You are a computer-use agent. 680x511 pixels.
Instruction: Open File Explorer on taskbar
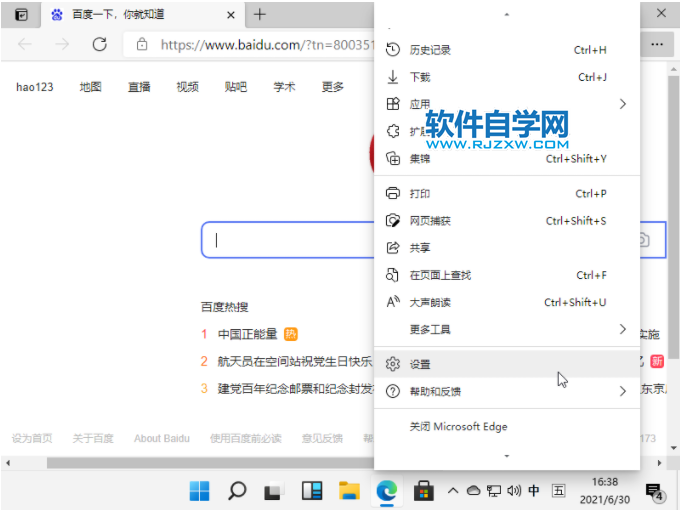point(349,491)
